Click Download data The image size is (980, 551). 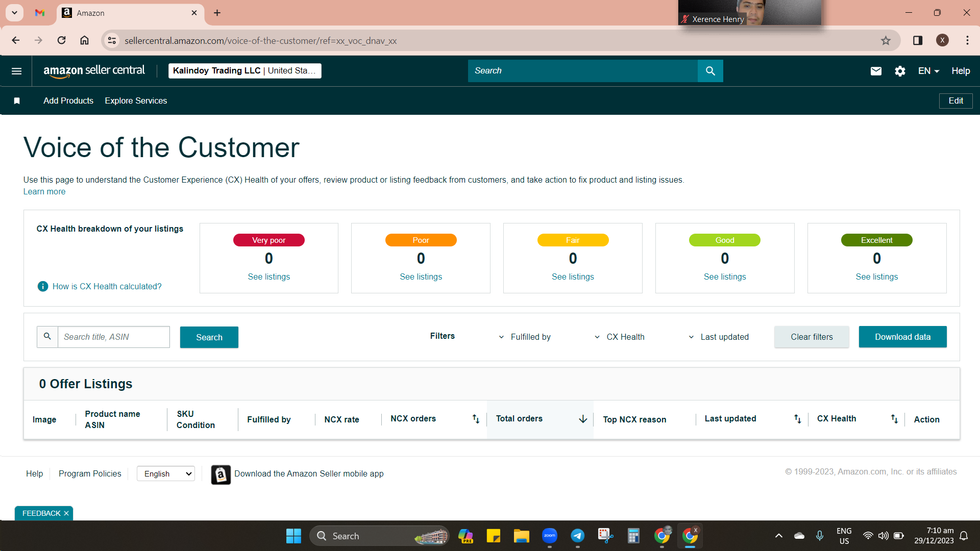902,337
